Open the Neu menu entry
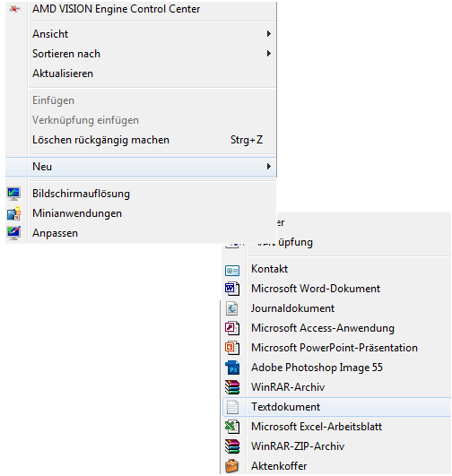This screenshot has height=476, width=452. pyautogui.click(x=141, y=167)
